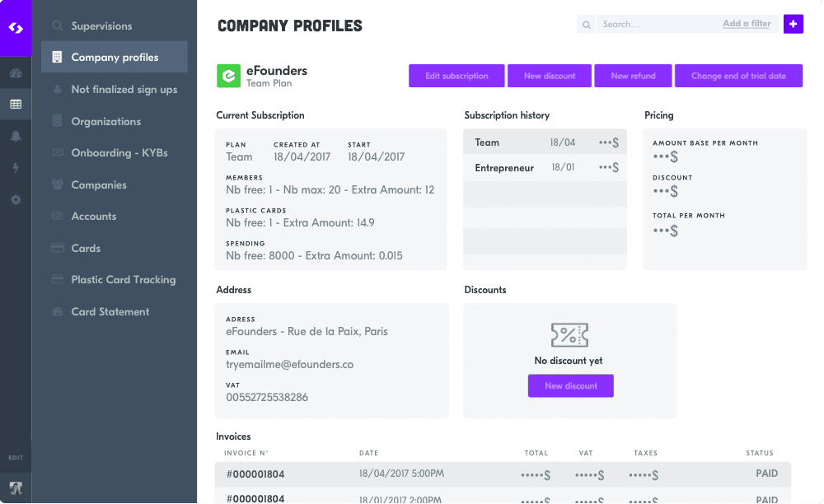Click the user avatar at bottom left

[x=16, y=488]
